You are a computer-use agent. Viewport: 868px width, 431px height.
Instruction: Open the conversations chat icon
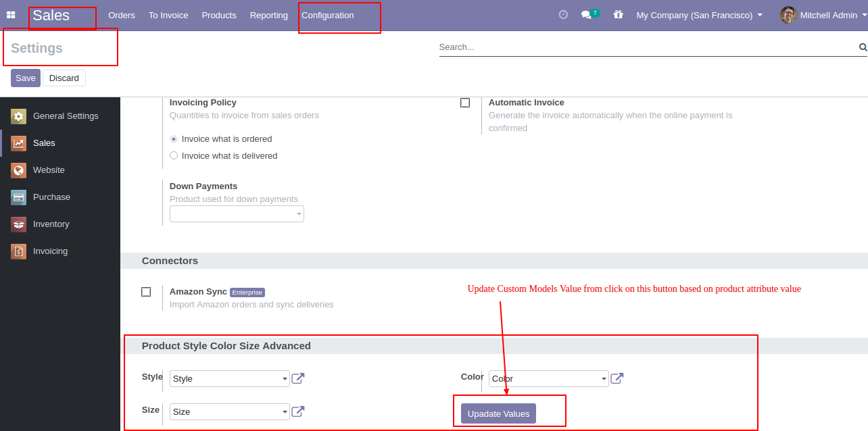(586, 15)
